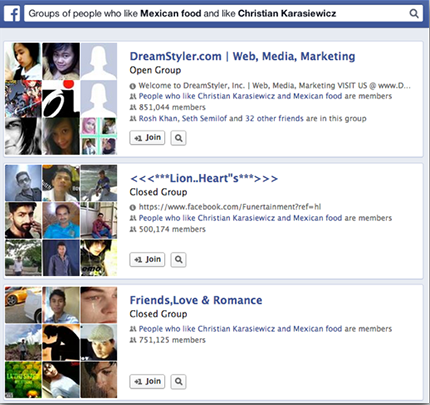Focus the Graph Search query field

223,14
